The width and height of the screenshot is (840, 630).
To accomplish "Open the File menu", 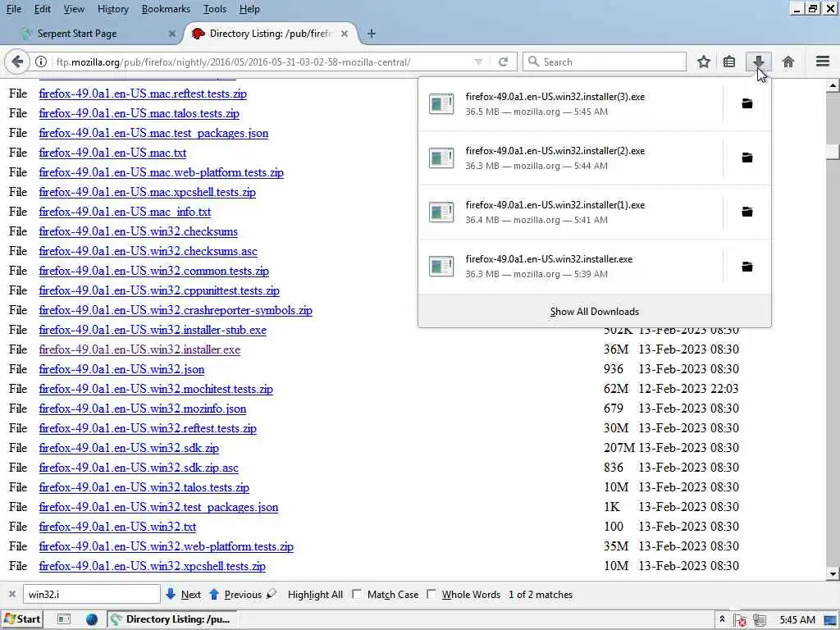I will (x=14, y=9).
